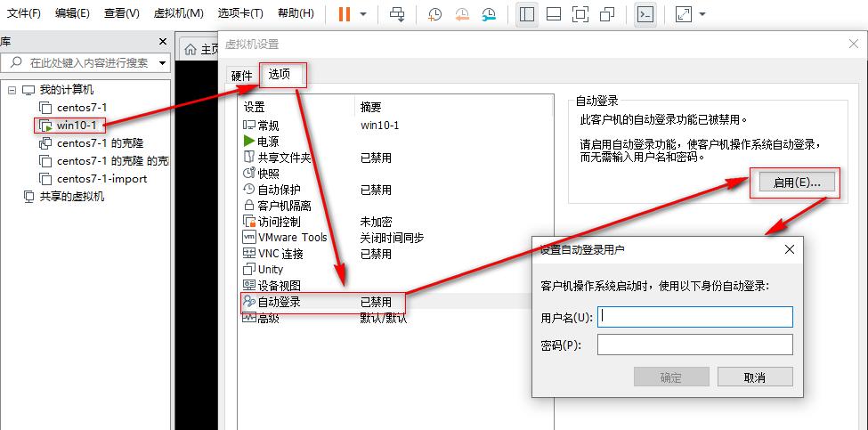The width and height of the screenshot is (868, 430).
Task: Click the take snapshot clock icon
Action: [x=434, y=14]
